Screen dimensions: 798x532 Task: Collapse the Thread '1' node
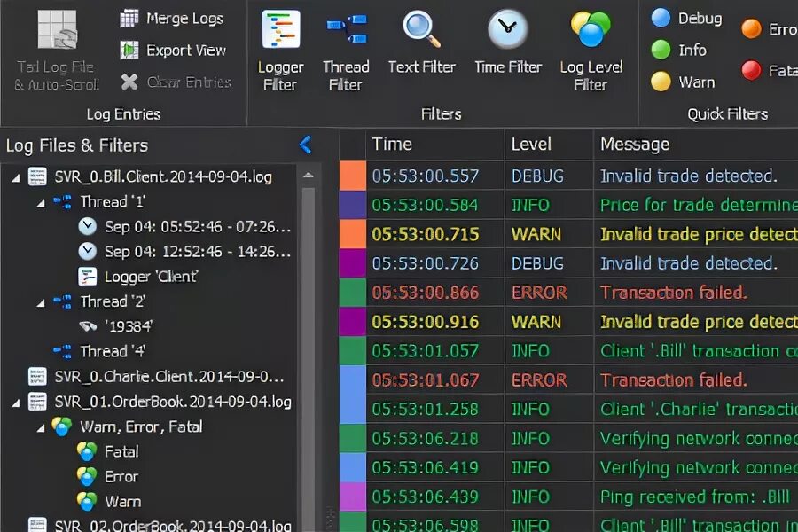41,203
